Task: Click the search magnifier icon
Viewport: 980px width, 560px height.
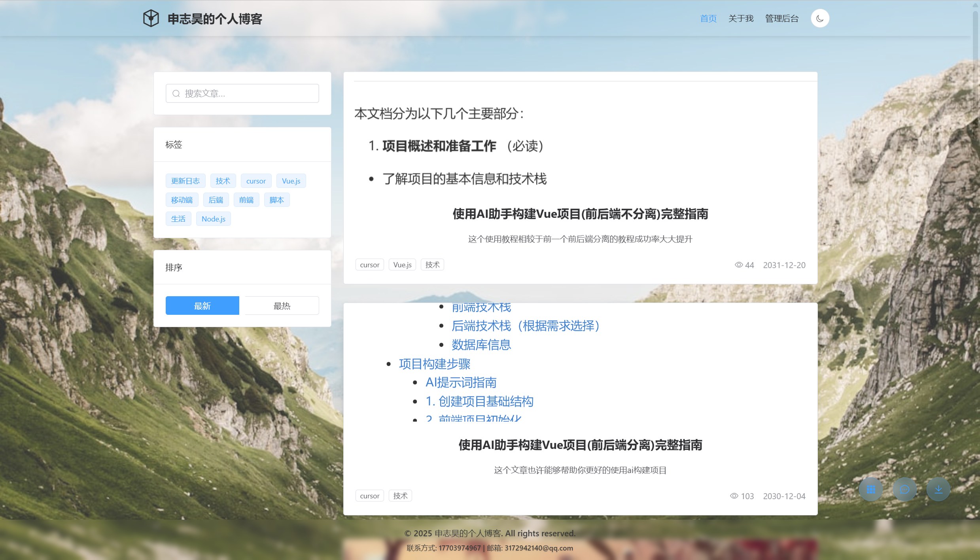Action: tap(176, 94)
